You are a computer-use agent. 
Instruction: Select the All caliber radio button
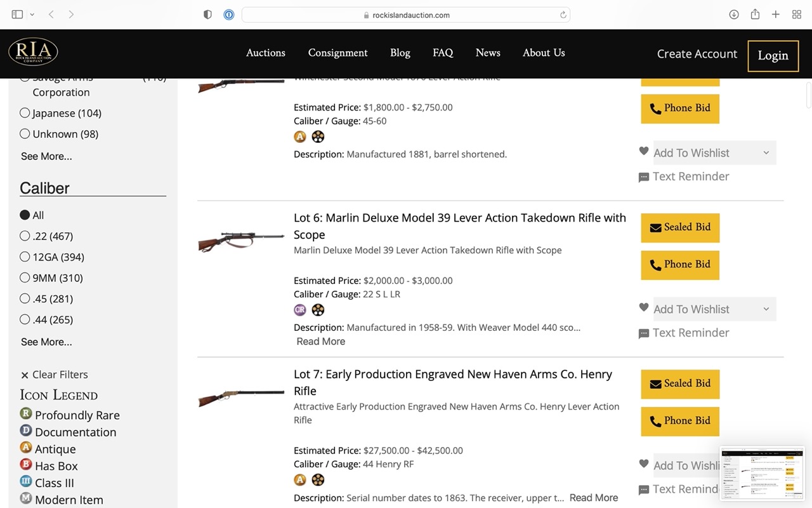click(x=25, y=215)
